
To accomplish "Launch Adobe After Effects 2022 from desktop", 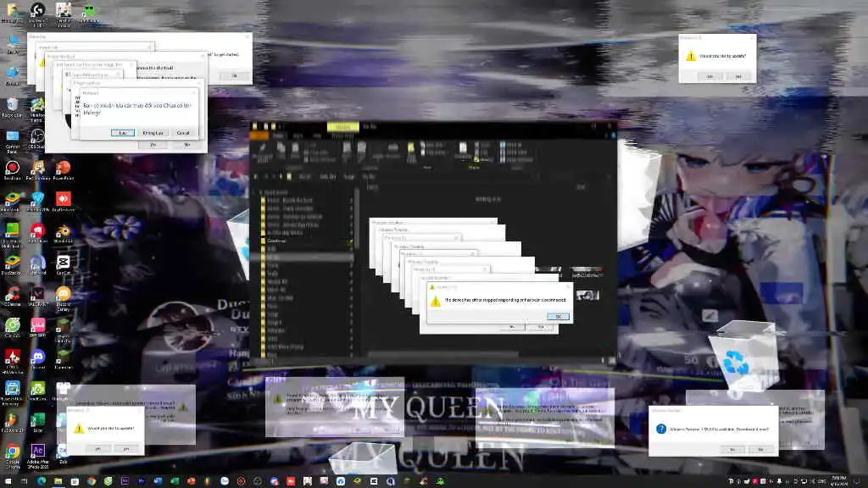I will [x=37, y=456].
